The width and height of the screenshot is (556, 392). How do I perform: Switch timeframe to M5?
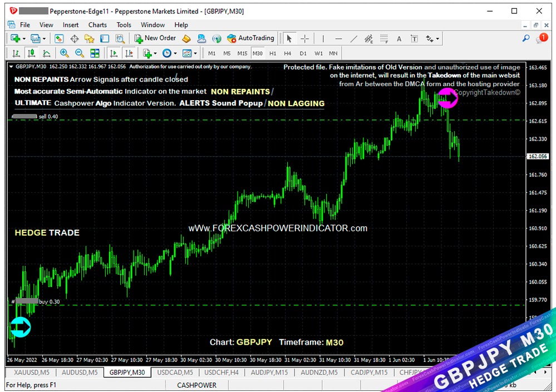(x=227, y=53)
